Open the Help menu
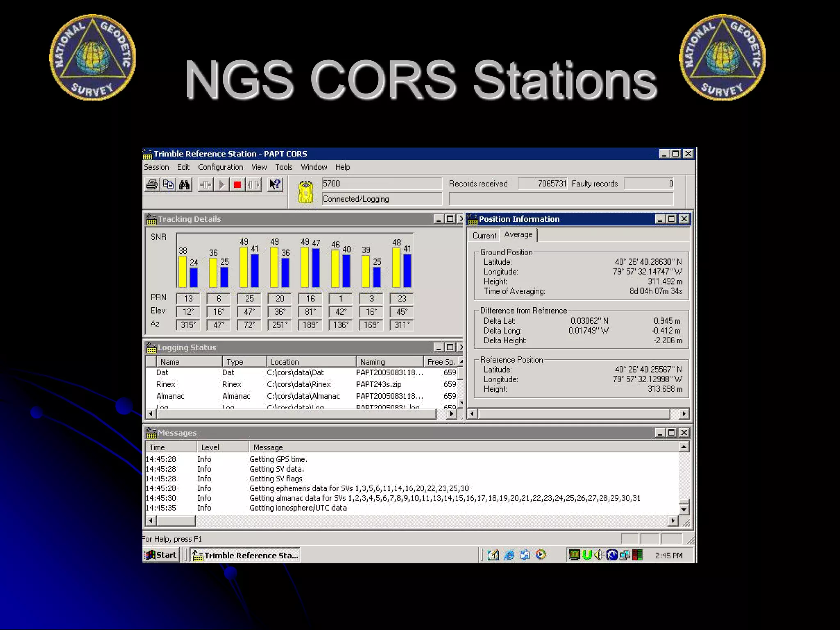This screenshot has width=840, height=630. pos(342,167)
